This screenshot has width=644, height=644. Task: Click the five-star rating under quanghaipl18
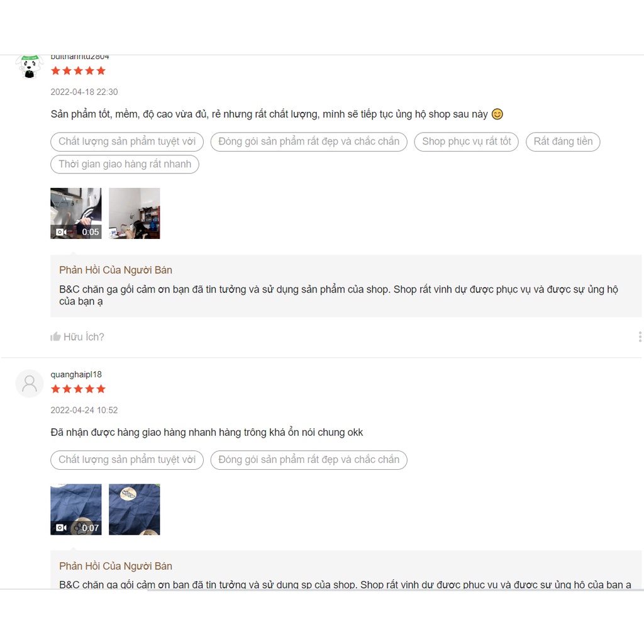click(x=78, y=389)
